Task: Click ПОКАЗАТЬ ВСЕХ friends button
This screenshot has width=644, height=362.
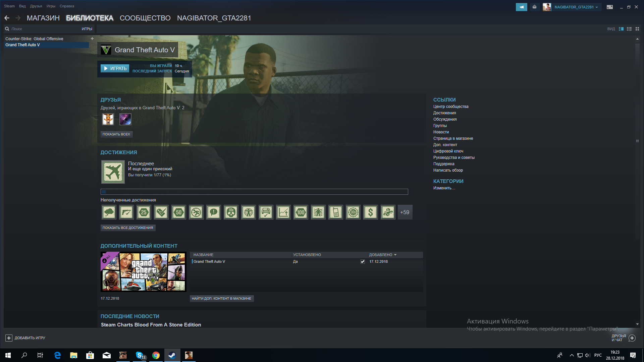Action: 116,134
